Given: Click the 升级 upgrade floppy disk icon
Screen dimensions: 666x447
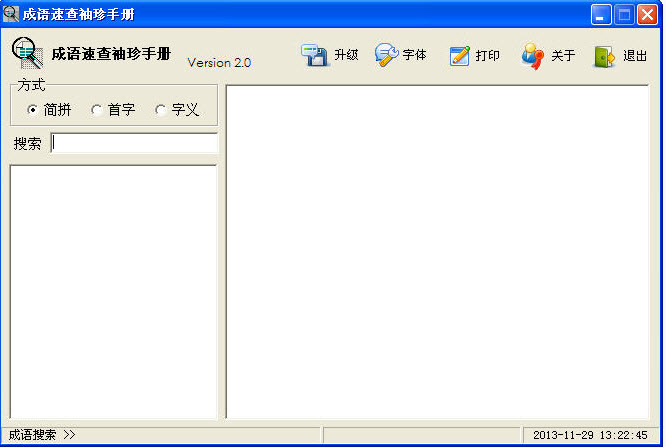Looking at the screenshot, I should coord(314,55).
